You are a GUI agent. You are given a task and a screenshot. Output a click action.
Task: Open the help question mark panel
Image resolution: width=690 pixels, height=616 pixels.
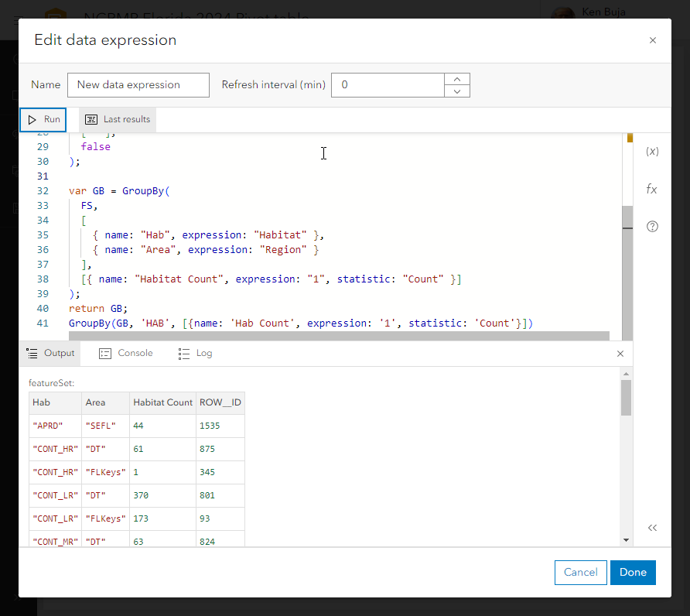click(652, 227)
